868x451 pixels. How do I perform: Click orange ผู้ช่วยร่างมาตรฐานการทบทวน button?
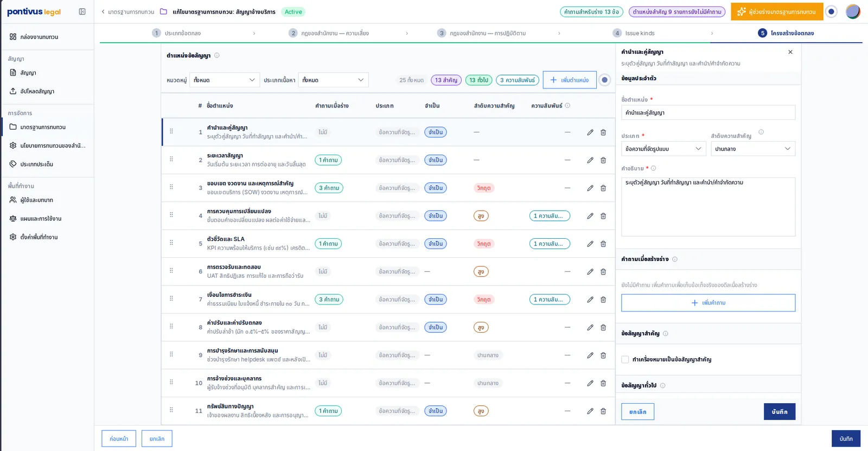(777, 11)
